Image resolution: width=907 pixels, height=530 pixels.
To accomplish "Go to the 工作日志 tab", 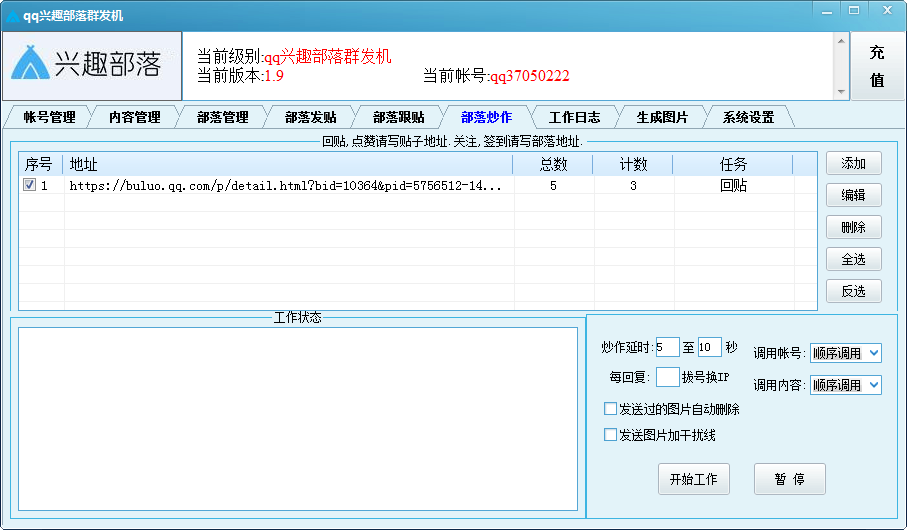I will point(574,117).
